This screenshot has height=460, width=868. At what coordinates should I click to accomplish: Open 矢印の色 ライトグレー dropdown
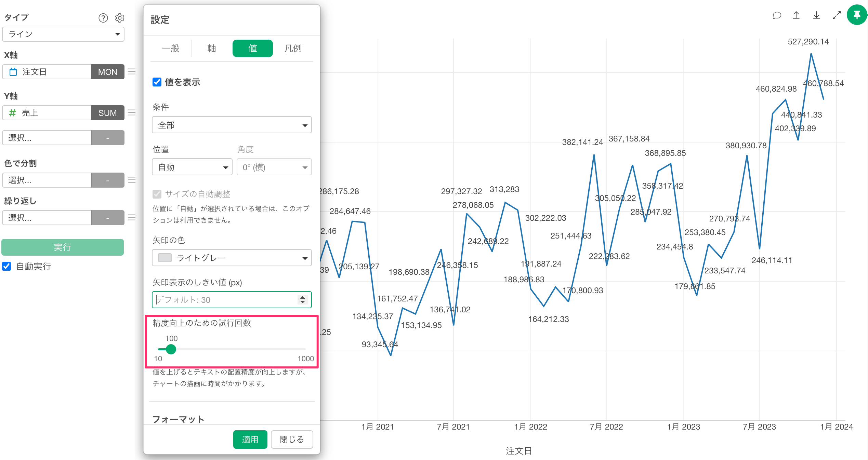232,258
